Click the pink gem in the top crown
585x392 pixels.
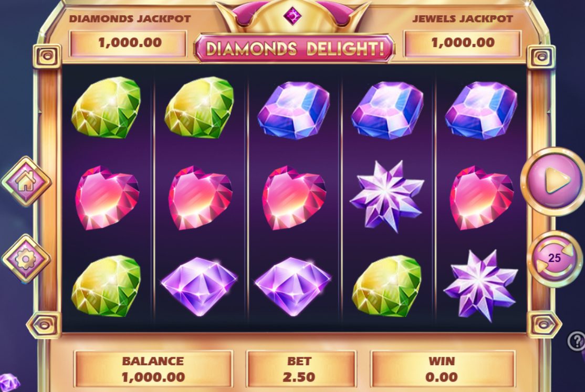tap(292, 16)
